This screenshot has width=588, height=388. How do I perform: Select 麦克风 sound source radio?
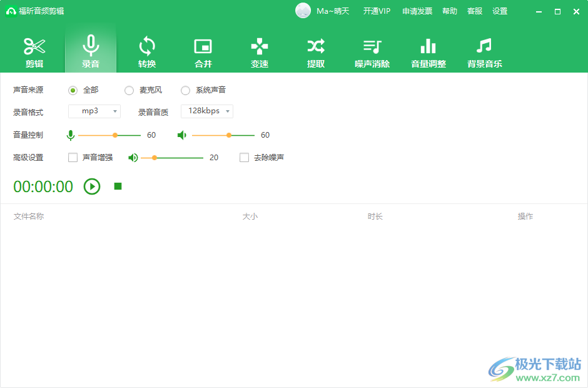(x=129, y=91)
